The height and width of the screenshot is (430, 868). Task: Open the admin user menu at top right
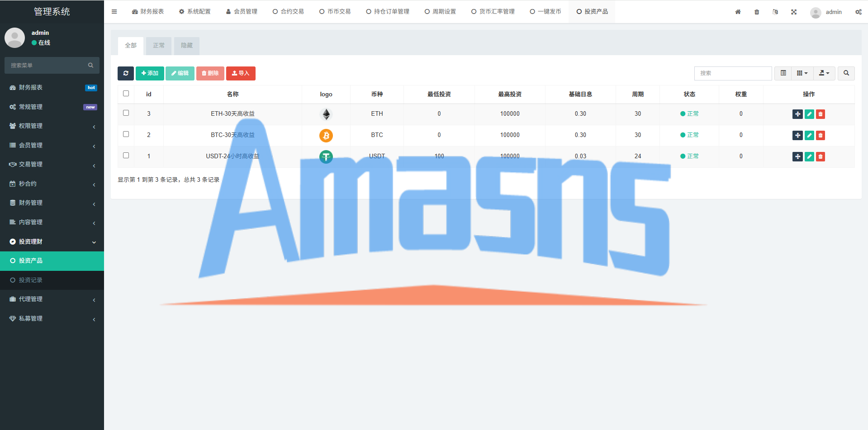pos(826,12)
